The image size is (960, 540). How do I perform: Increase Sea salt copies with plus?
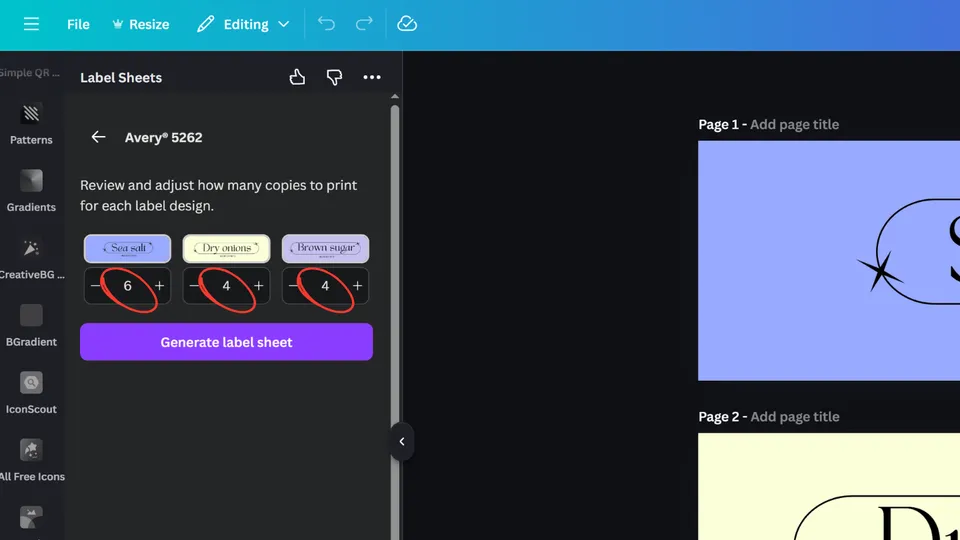coord(160,286)
